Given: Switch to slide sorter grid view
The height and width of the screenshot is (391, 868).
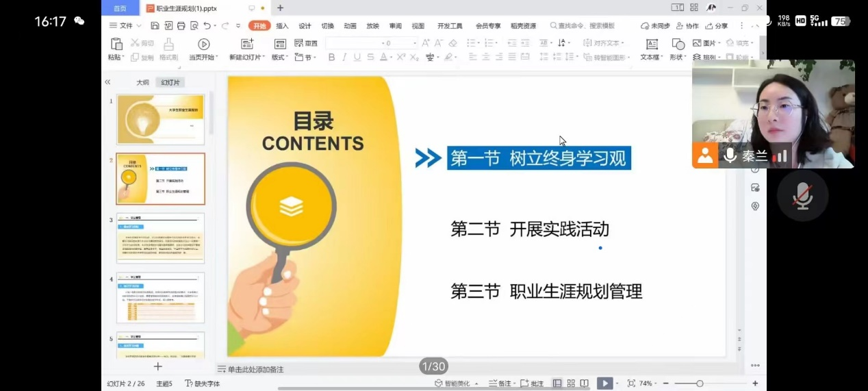Looking at the screenshot, I should point(571,383).
